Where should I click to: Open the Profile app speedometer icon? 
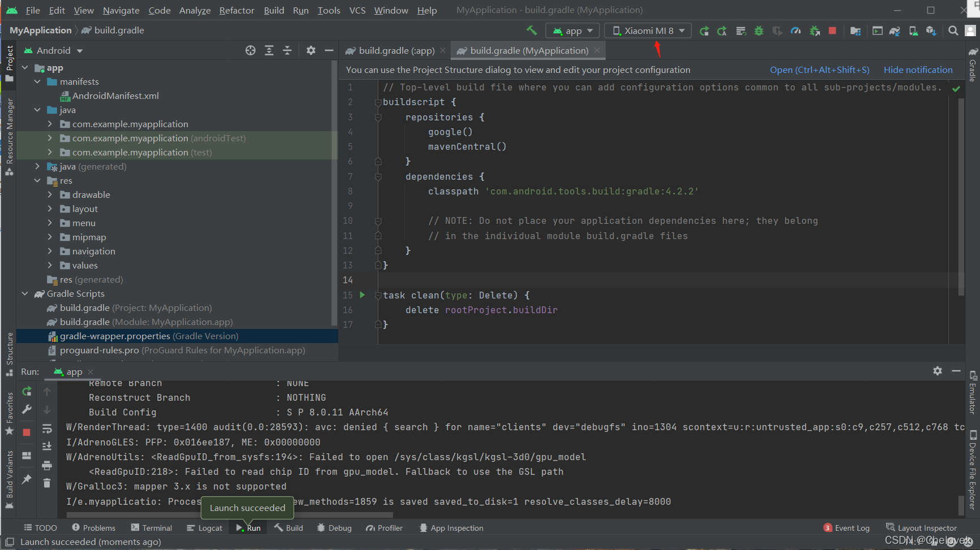pyautogui.click(x=796, y=31)
